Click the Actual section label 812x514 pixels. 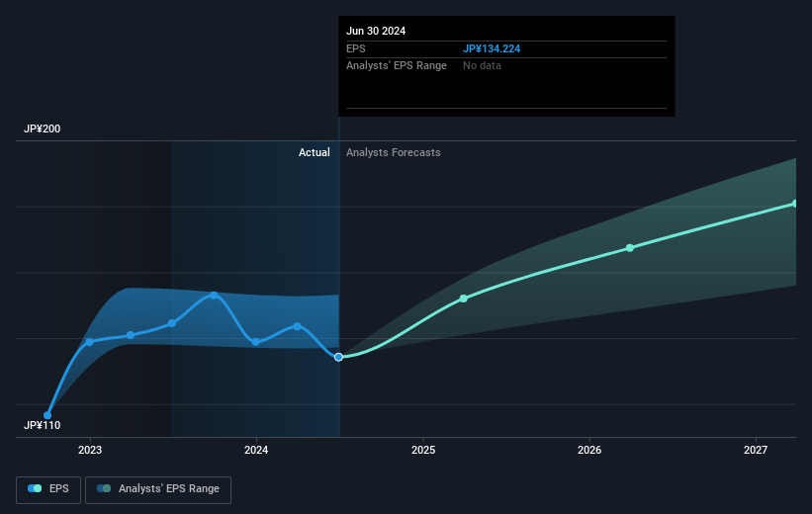(x=315, y=152)
